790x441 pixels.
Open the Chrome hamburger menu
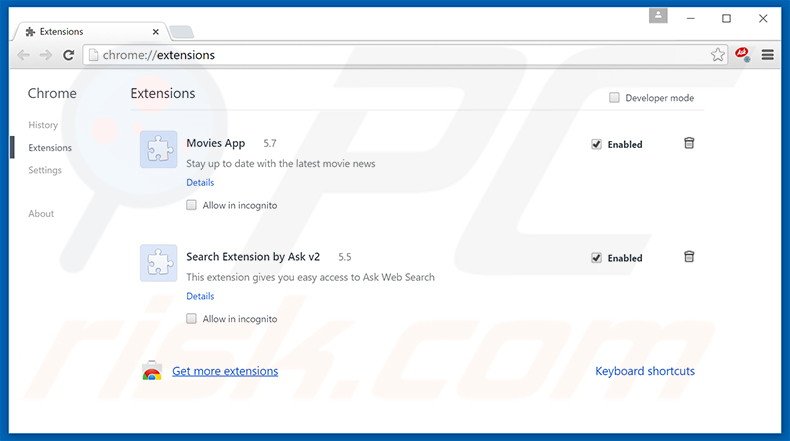tap(767, 54)
